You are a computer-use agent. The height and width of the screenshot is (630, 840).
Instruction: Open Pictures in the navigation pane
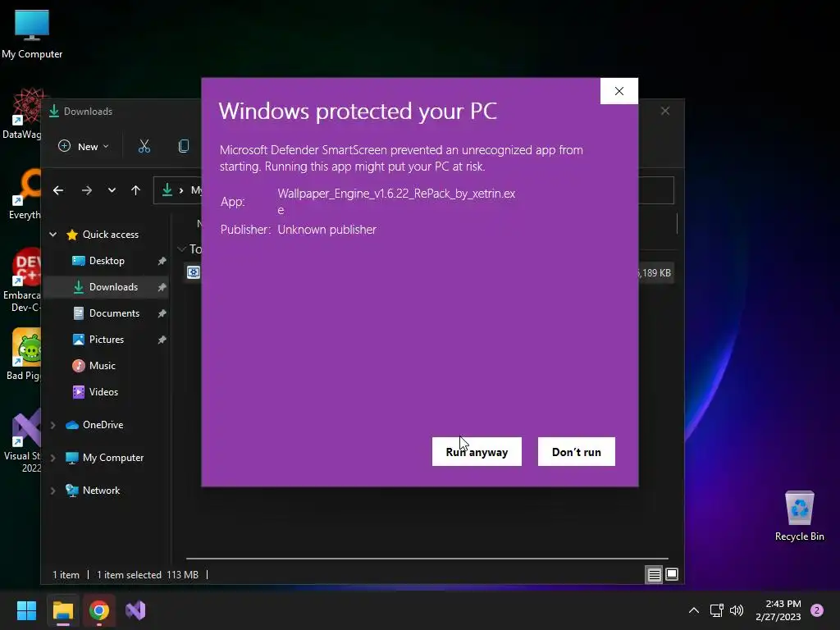click(x=106, y=339)
